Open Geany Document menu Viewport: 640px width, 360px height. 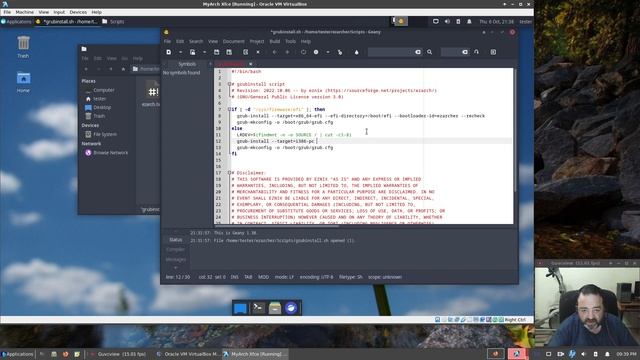233,42
